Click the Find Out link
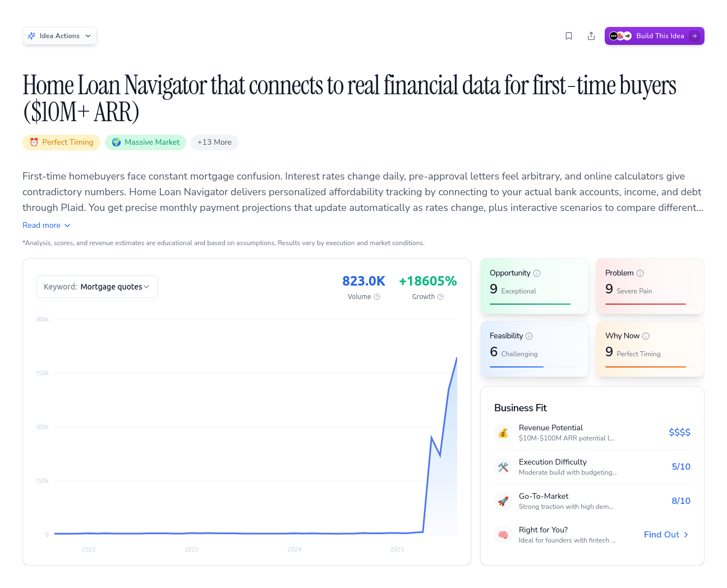Screen dimensions: 727x588 coord(666,535)
